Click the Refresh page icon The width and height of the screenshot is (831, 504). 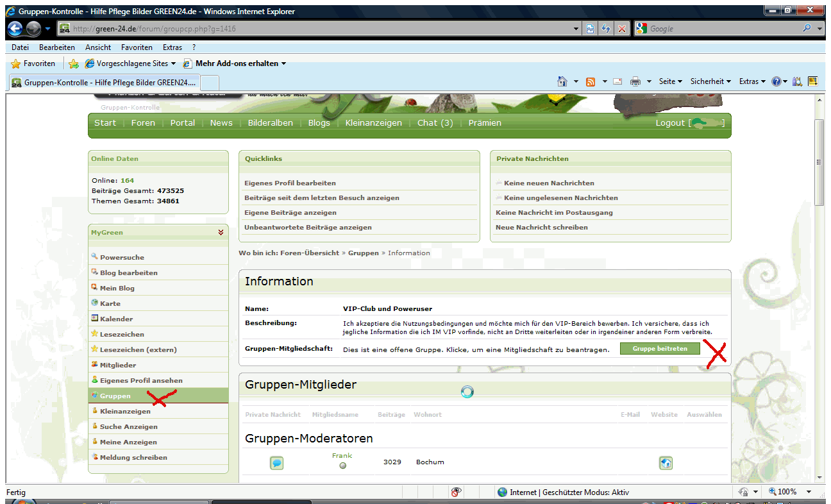(606, 29)
